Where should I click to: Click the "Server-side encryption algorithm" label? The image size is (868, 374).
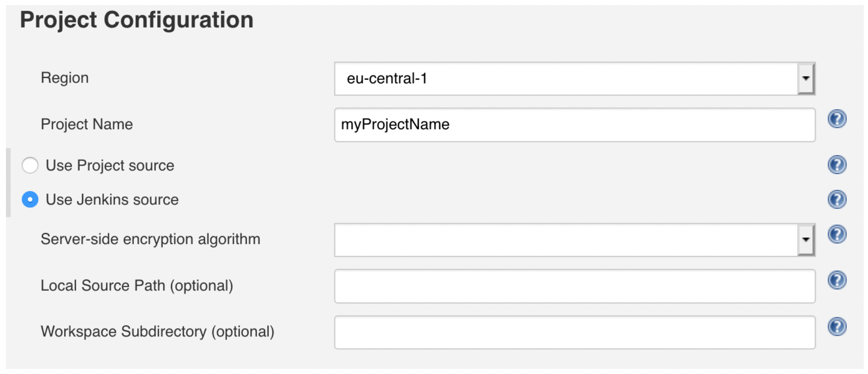coord(150,239)
